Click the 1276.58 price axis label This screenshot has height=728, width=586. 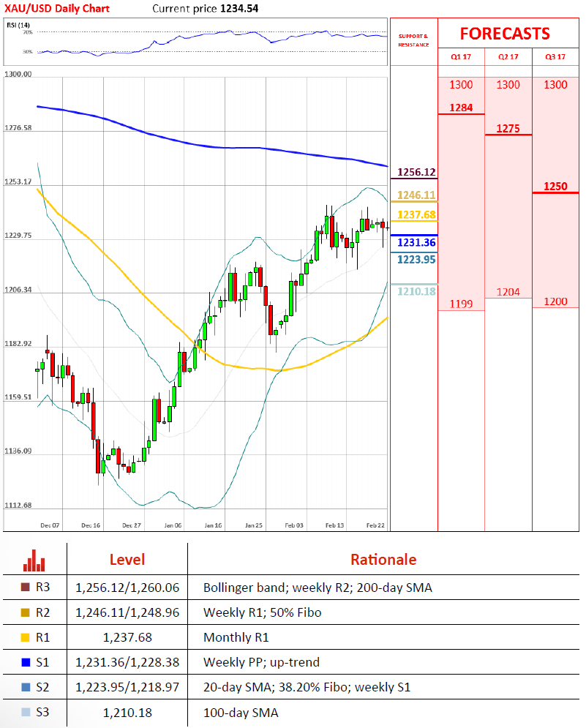18,128
